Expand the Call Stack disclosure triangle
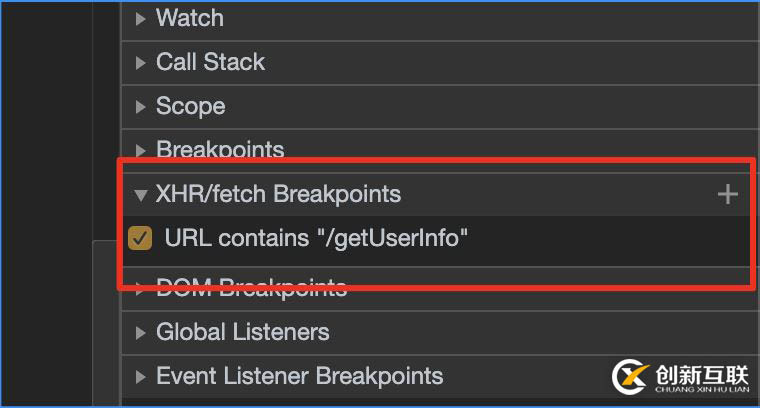Image resolution: width=760 pixels, height=408 pixels. (x=140, y=62)
